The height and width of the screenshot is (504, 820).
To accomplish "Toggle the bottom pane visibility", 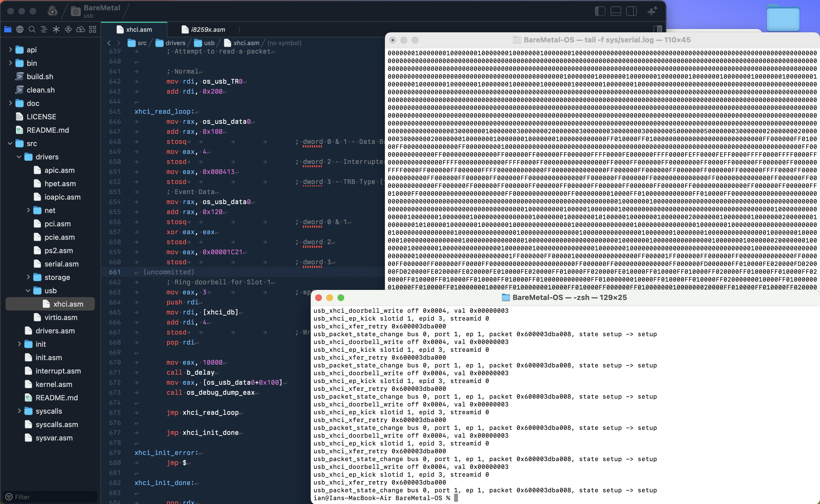I will pos(616,11).
